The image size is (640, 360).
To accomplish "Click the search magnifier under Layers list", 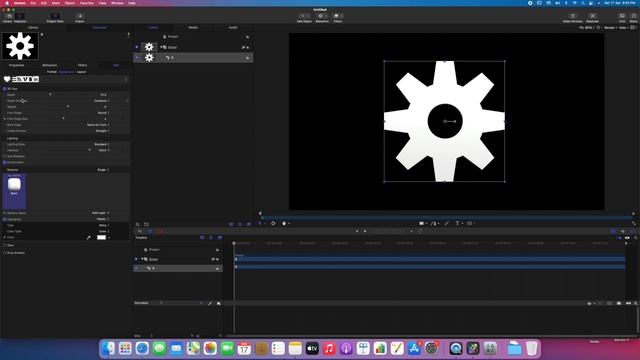I will (138, 224).
